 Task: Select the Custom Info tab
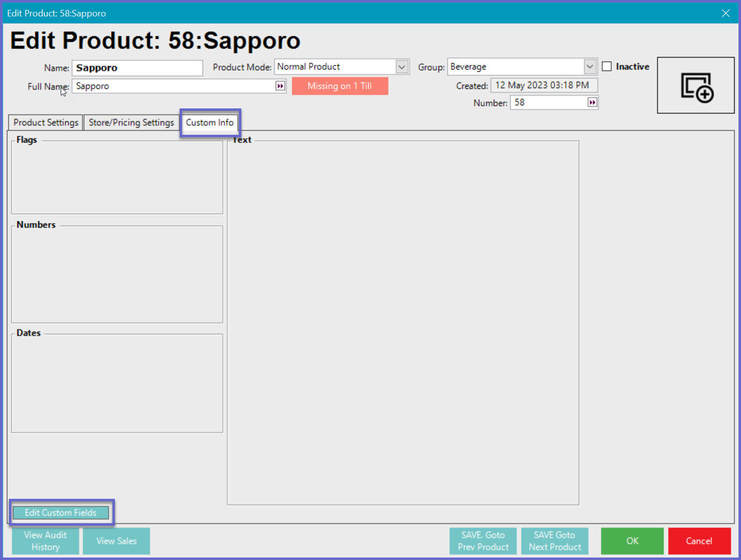(x=210, y=122)
